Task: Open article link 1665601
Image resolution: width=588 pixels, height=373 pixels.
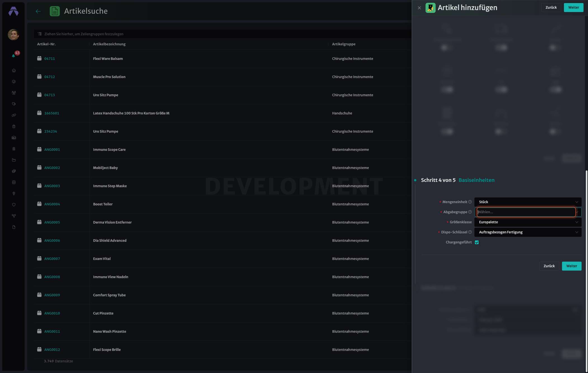Action: pos(52,113)
